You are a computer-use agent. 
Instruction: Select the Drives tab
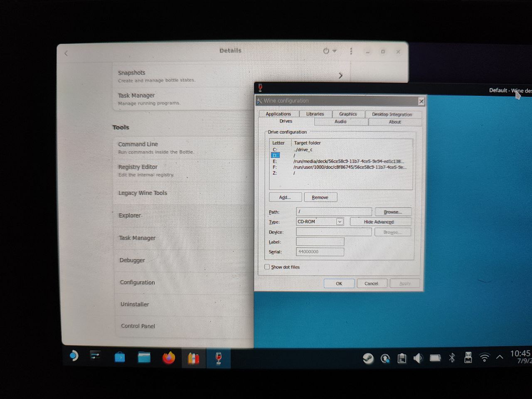coord(286,121)
